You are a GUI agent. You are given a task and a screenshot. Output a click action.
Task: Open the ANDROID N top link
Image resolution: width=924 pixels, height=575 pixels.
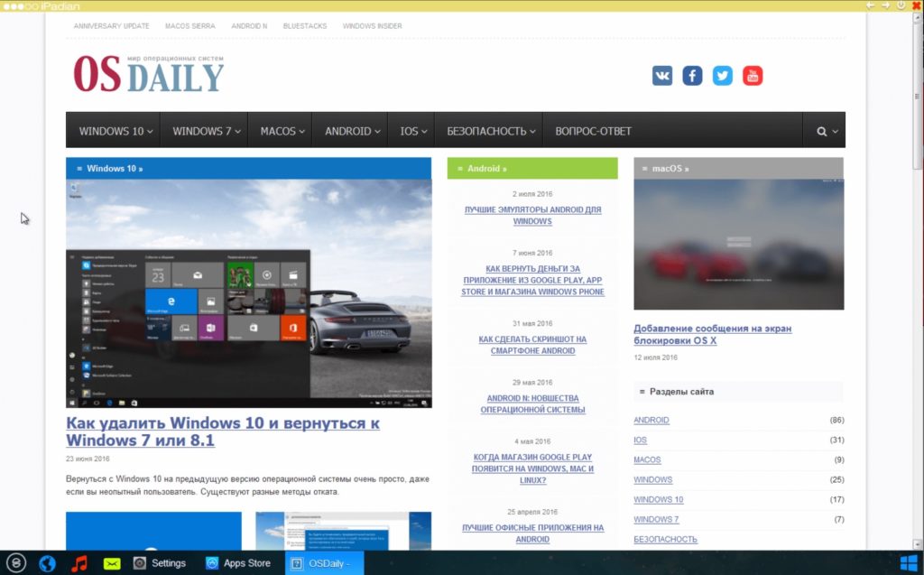(x=249, y=26)
